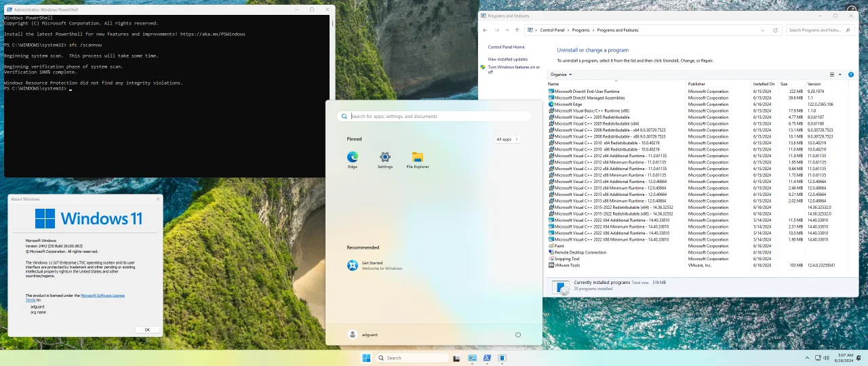Refresh the Programs and Features address bar

(776, 30)
